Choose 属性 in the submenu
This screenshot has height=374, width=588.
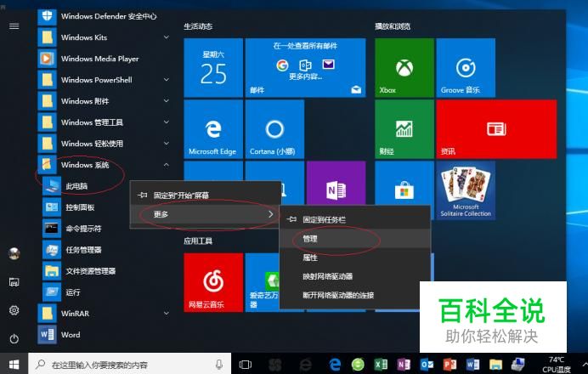tap(354, 258)
